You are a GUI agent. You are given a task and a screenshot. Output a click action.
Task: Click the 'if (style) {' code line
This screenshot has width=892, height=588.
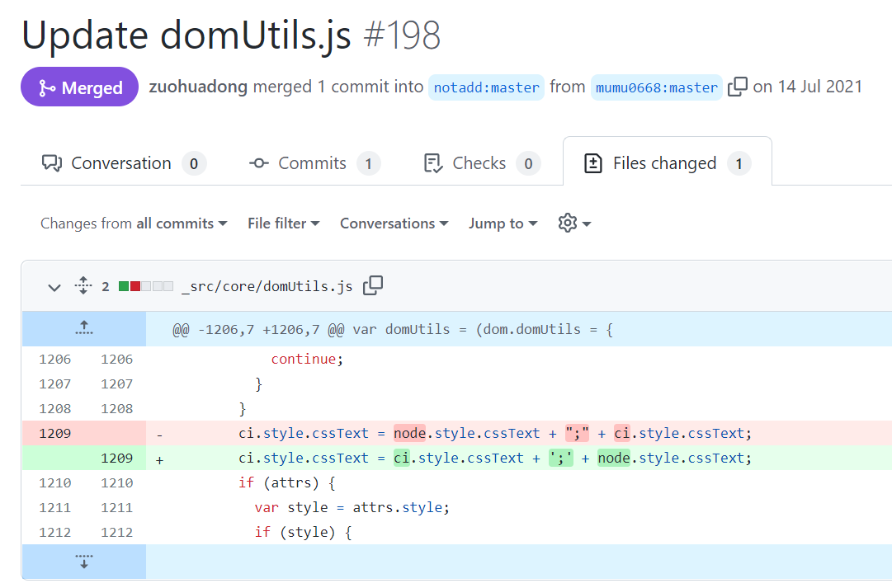tap(303, 532)
